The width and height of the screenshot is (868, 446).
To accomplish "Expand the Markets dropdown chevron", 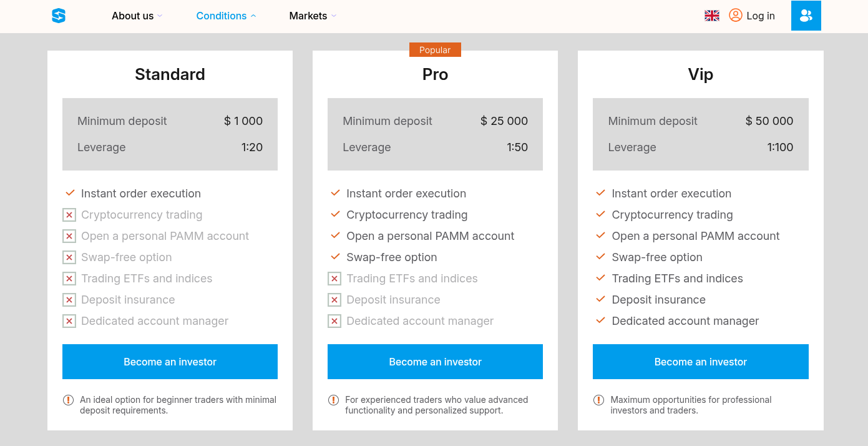I will [334, 16].
